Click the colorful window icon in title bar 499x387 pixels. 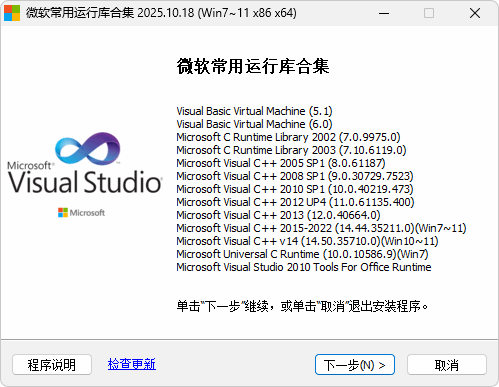click(12, 13)
